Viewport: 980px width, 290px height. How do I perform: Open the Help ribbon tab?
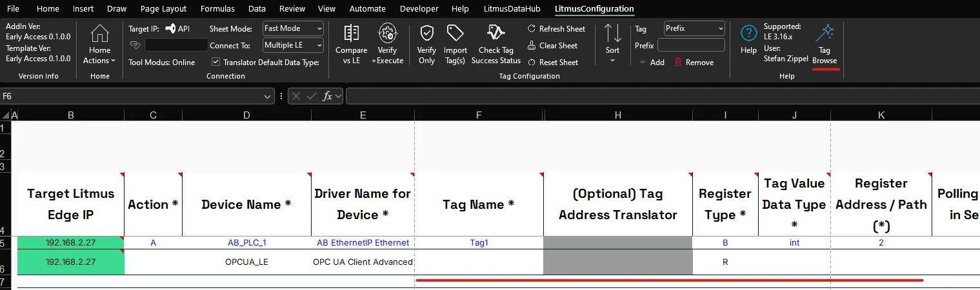(460, 9)
